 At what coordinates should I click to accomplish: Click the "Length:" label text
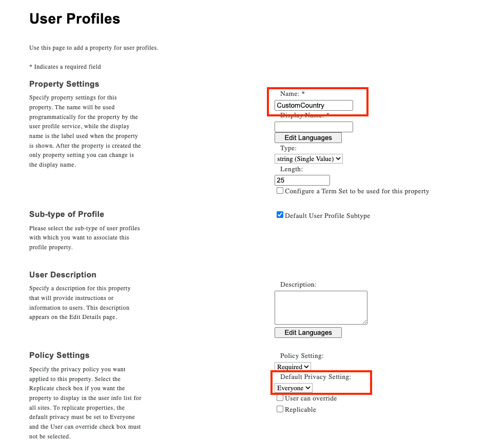[291, 169]
